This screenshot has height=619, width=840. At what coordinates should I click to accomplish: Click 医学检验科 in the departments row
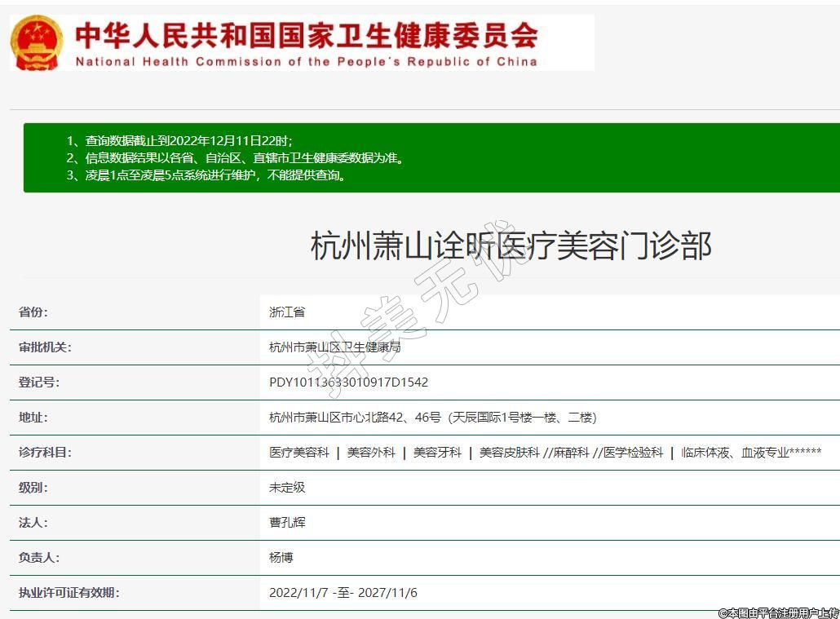[634, 453]
